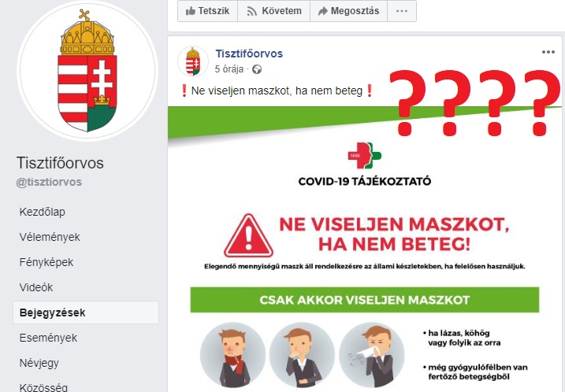Follow the page with the Követem button
The image size is (565, 392).
click(x=274, y=11)
